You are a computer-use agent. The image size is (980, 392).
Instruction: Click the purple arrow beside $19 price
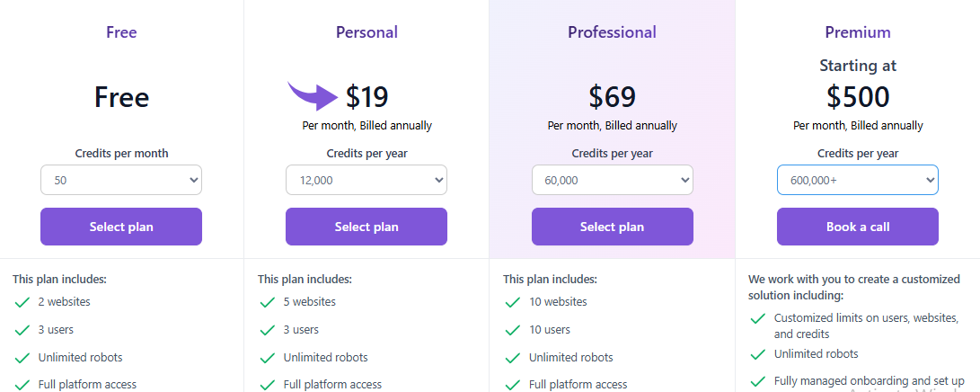pyautogui.click(x=313, y=94)
